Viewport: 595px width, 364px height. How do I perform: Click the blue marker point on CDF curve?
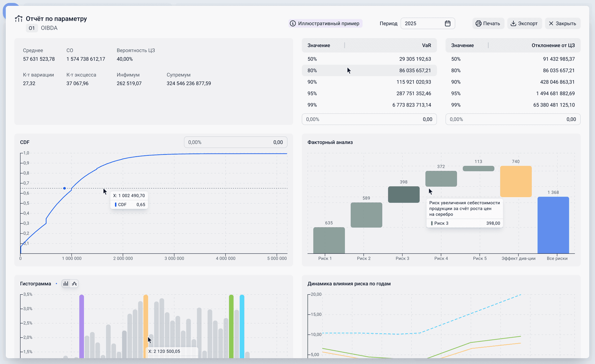(64, 188)
